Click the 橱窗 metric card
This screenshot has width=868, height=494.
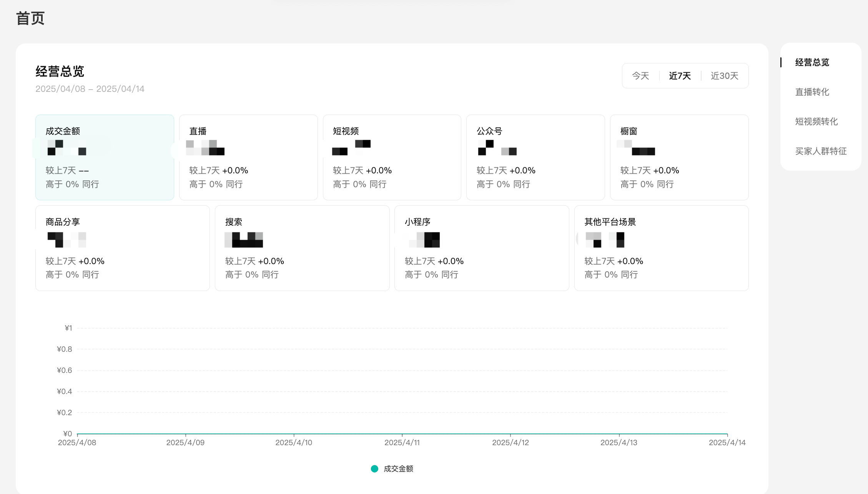pyautogui.click(x=679, y=157)
